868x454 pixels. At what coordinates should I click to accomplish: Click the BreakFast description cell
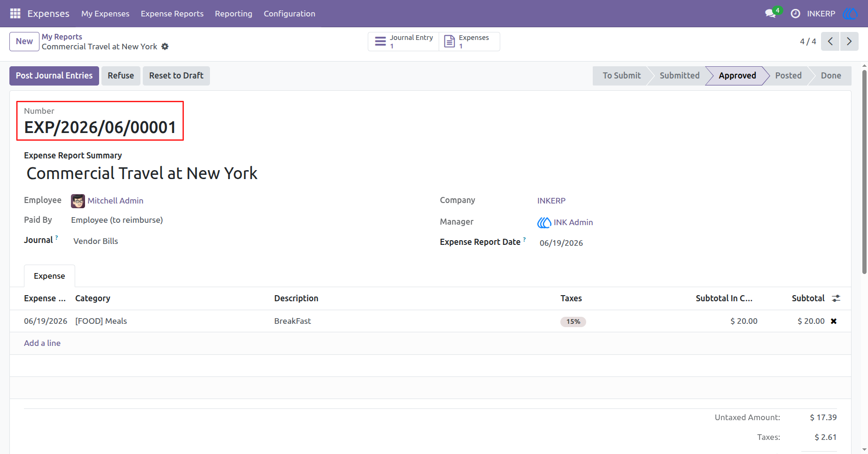[293, 321]
